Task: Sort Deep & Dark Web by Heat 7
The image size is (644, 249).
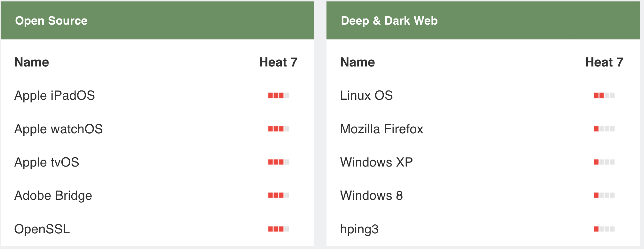Action: pos(604,62)
